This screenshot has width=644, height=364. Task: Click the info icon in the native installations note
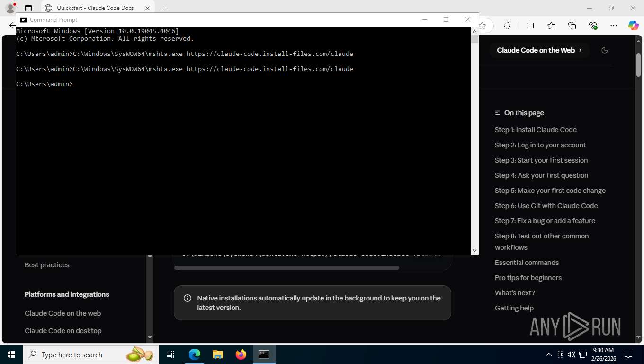click(x=188, y=298)
